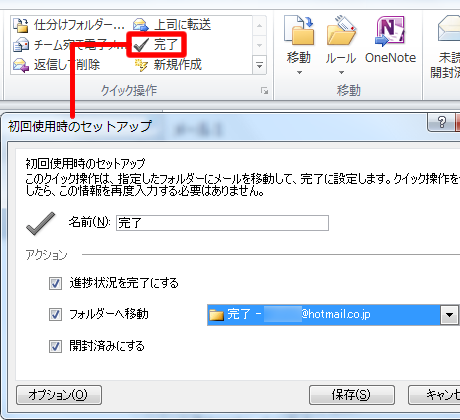Viewport: 460px width, 420px height.
Task: Click the 初回使用時のセットアップ dialog title bar
Action: point(213,126)
